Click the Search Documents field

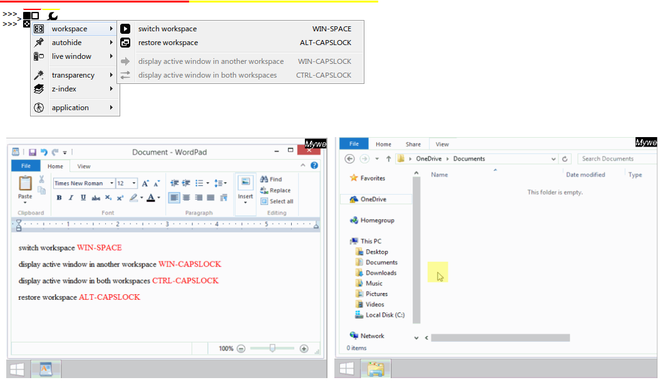[617, 159]
